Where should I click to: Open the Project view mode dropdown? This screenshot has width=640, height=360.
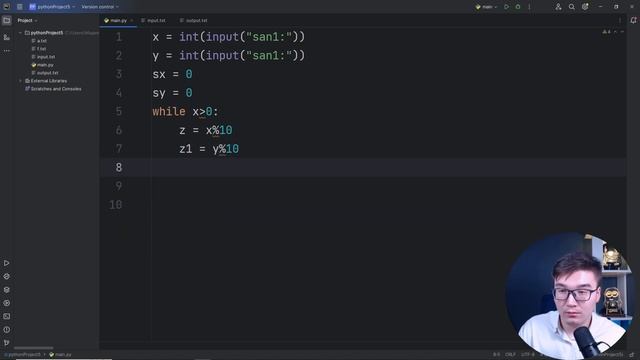(x=27, y=20)
